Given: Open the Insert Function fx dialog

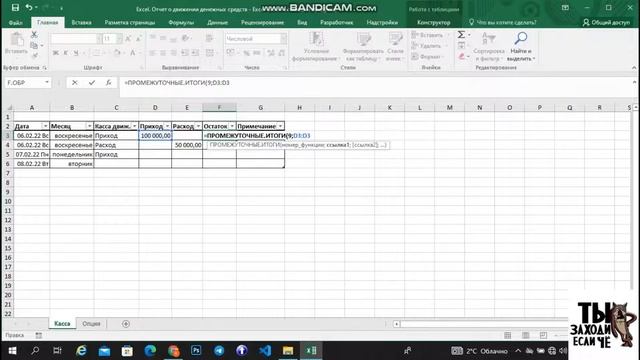Looking at the screenshot, I should click(108, 82).
